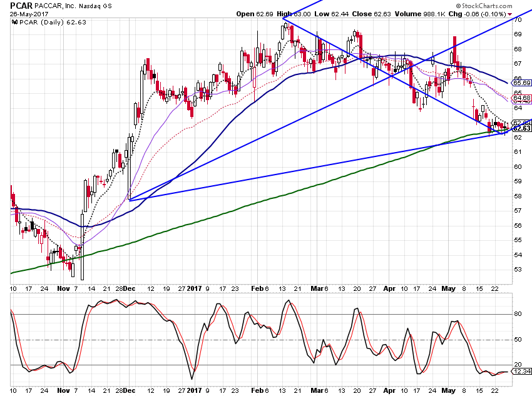Click the 64.68 moving average price tag
532x396 pixels.
(522, 98)
